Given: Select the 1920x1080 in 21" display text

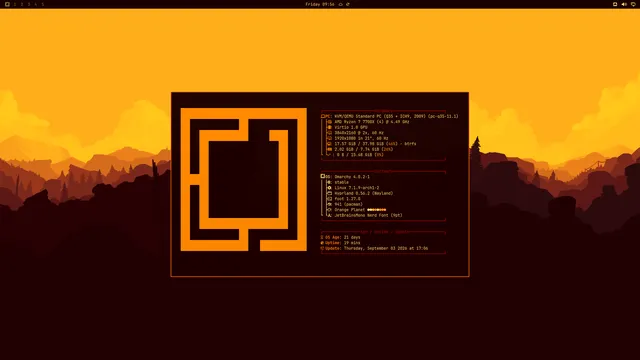Looking at the screenshot, I should (x=361, y=138).
